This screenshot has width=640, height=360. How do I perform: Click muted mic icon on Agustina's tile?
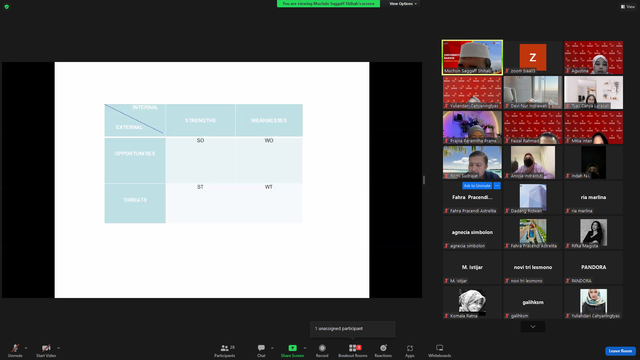(568, 71)
